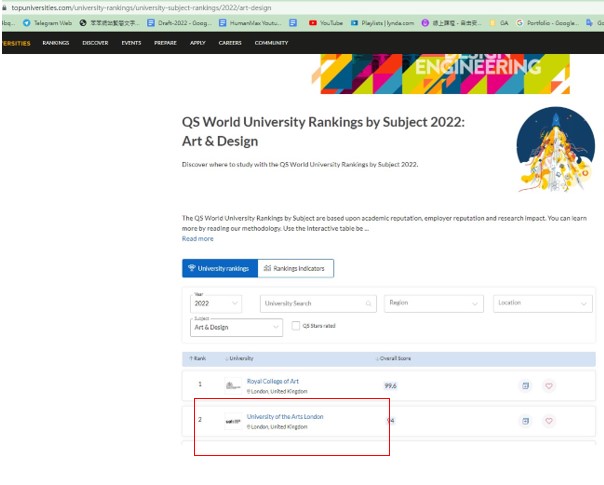Open the Location dropdown

click(542, 304)
